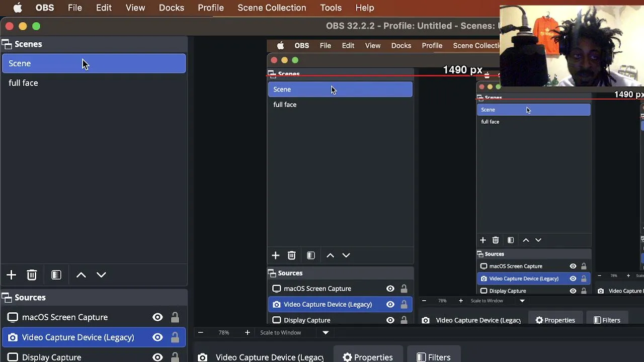Open the Scene Collection menu in the main menu bar
The width and height of the screenshot is (644, 362).
pyautogui.click(x=272, y=8)
